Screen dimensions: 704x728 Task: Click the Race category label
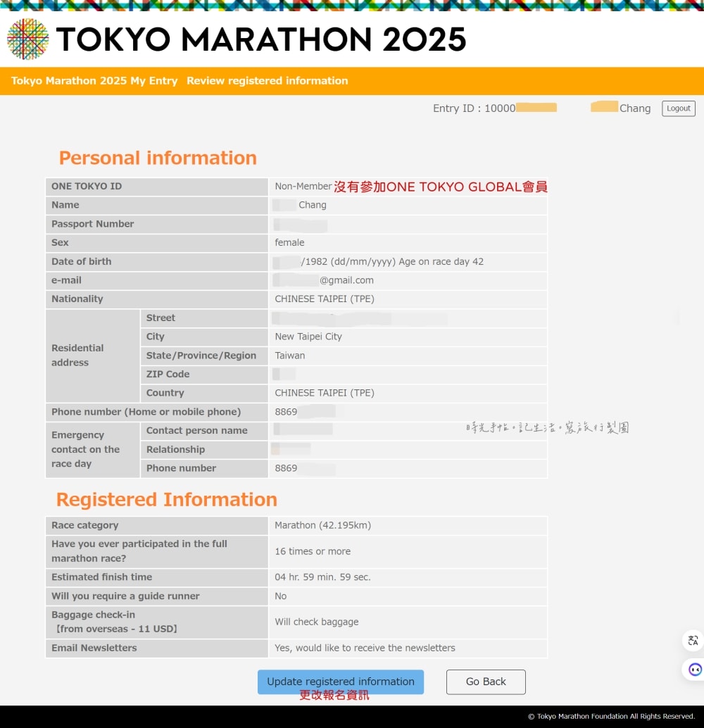coord(85,525)
